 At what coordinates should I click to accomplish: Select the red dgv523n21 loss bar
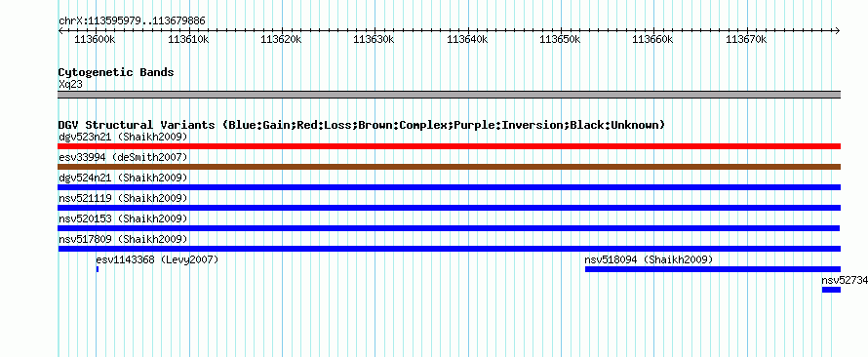click(450, 146)
